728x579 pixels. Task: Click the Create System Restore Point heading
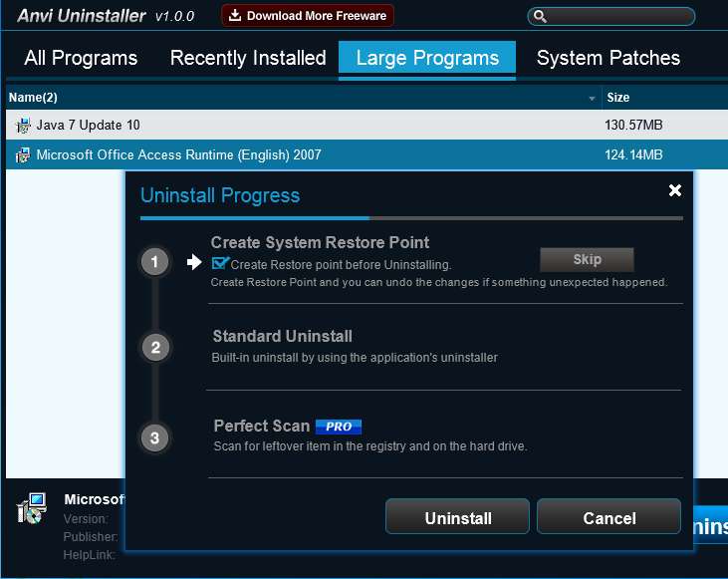click(x=320, y=242)
